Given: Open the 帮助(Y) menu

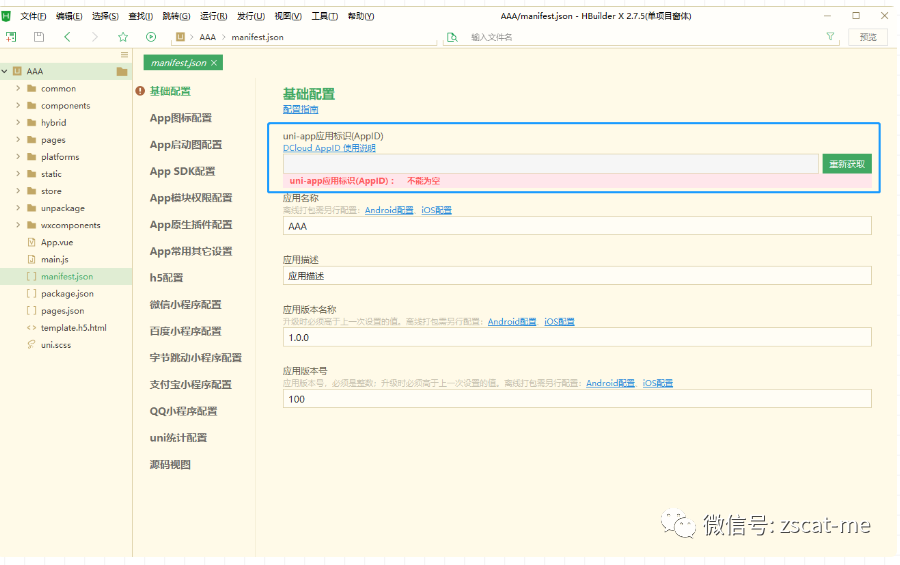Looking at the screenshot, I should click(361, 16).
